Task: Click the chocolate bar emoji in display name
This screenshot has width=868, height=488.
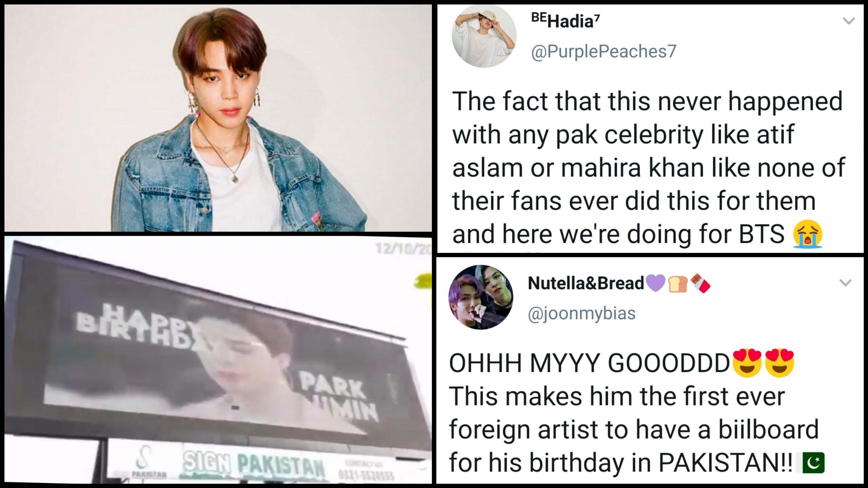Action: point(701,283)
